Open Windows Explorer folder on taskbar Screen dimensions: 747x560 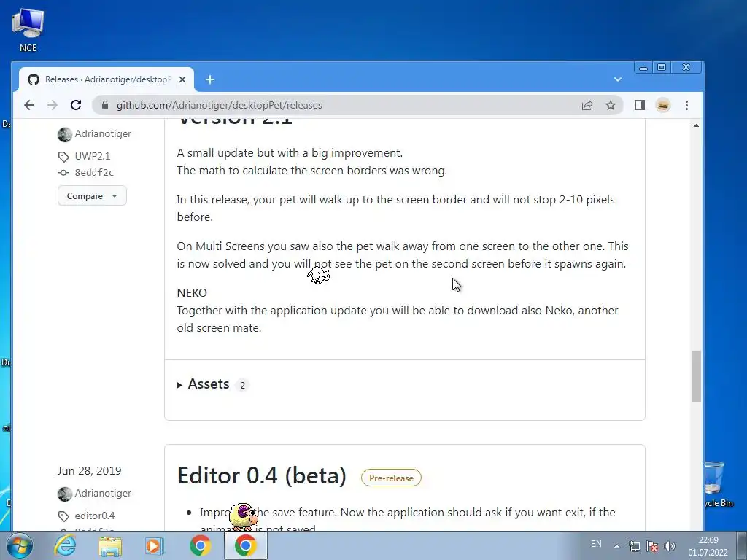pos(110,545)
